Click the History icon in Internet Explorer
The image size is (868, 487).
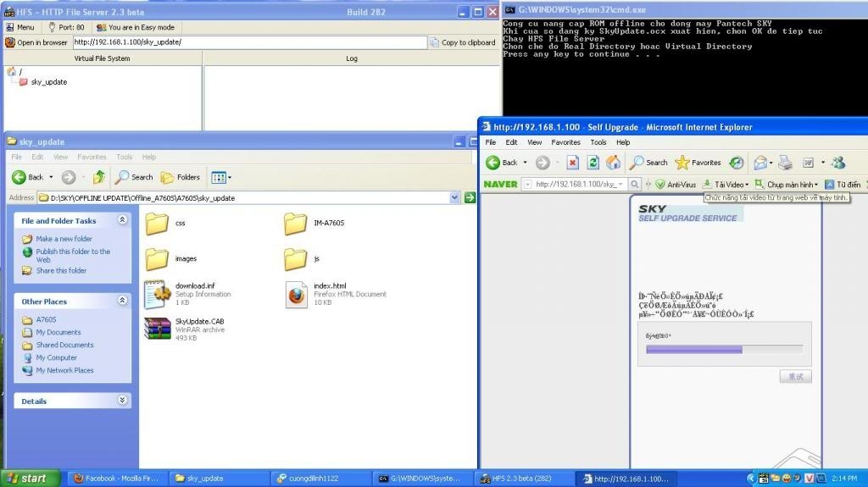point(737,162)
